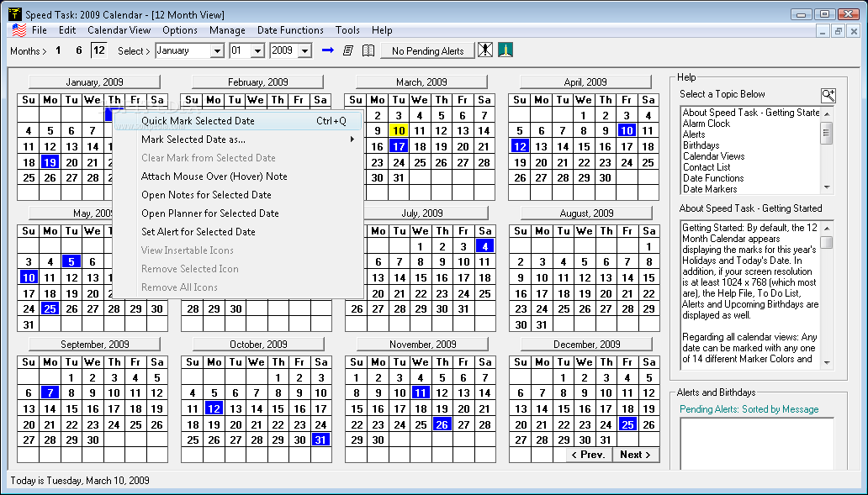This screenshot has height=495, width=868.
Task: Click the blue go-to-date arrow
Action: pyautogui.click(x=328, y=50)
